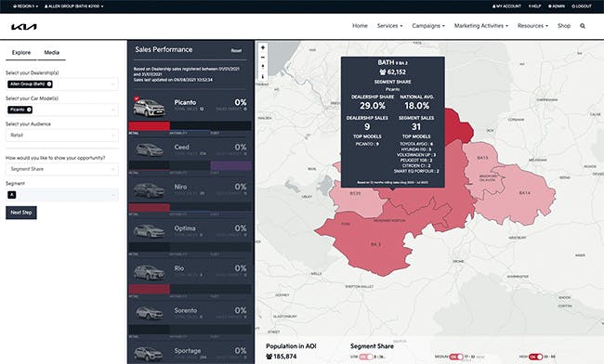This screenshot has width=604, height=364.
Task: Zoom in the map with plus icon
Action: [x=263, y=47]
